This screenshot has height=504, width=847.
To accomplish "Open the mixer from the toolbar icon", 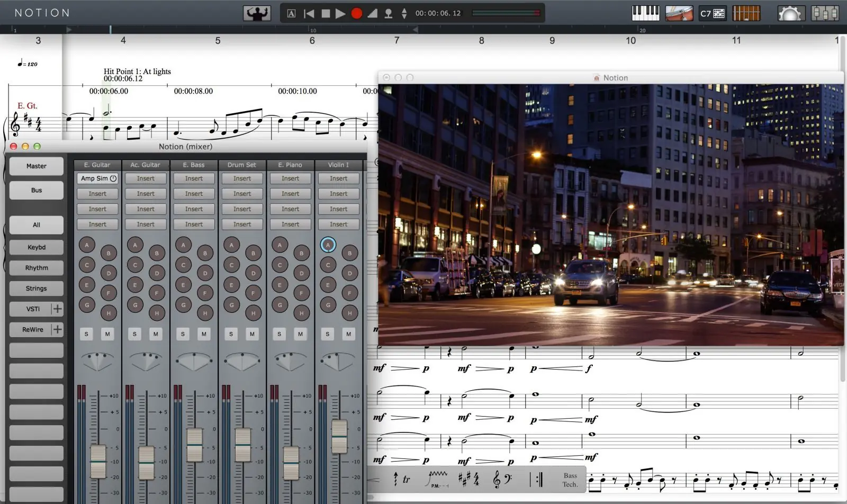I will 825,13.
